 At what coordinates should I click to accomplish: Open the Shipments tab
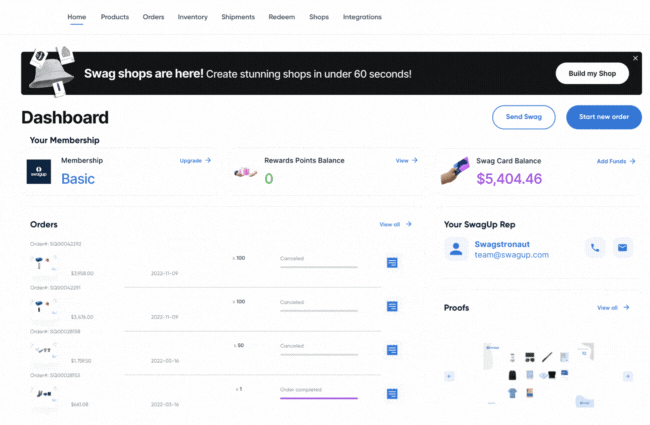tap(238, 17)
